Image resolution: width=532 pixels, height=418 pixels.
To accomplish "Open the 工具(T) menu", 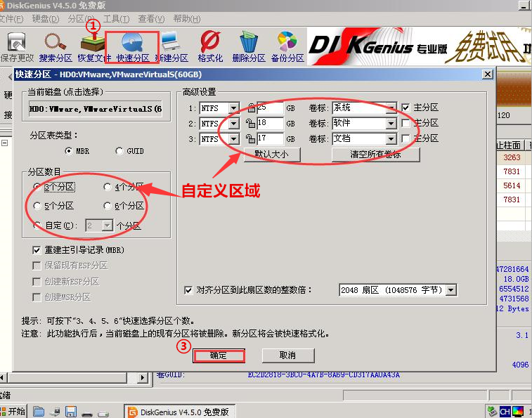I will (116, 19).
